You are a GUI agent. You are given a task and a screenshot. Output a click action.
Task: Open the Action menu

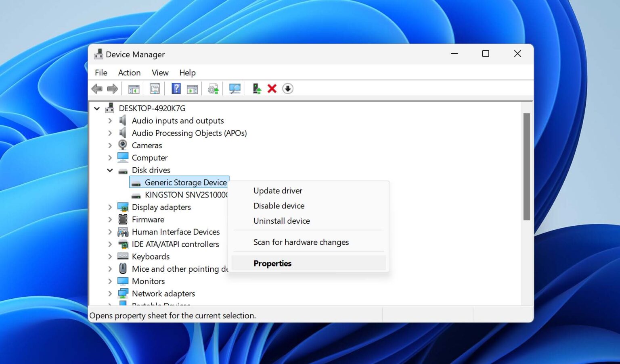point(129,73)
